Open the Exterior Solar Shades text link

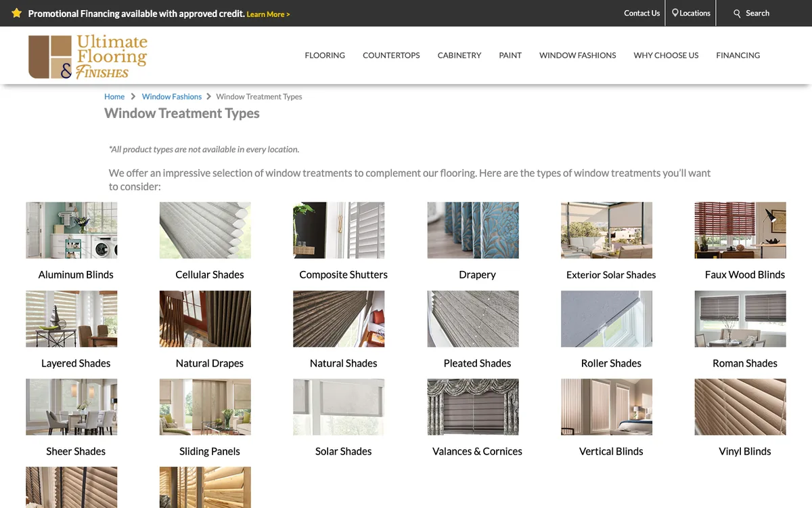pyautogui.click(x=611, y=275)
